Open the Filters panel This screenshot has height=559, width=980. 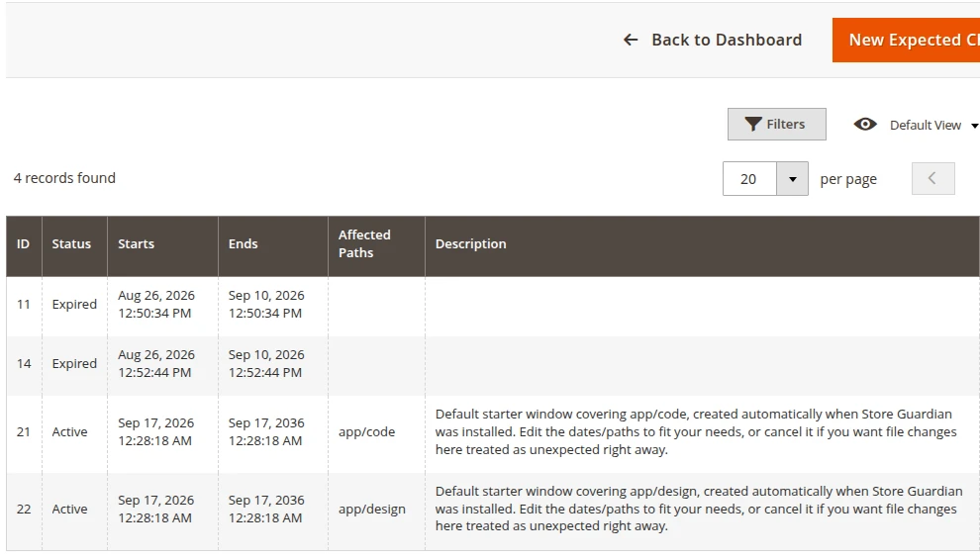pos(776,125)
